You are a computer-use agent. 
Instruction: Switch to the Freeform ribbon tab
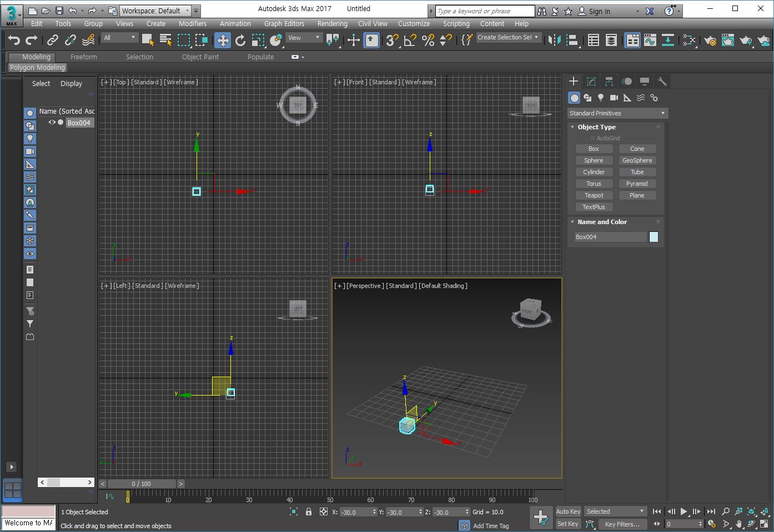tap(83, 57)
